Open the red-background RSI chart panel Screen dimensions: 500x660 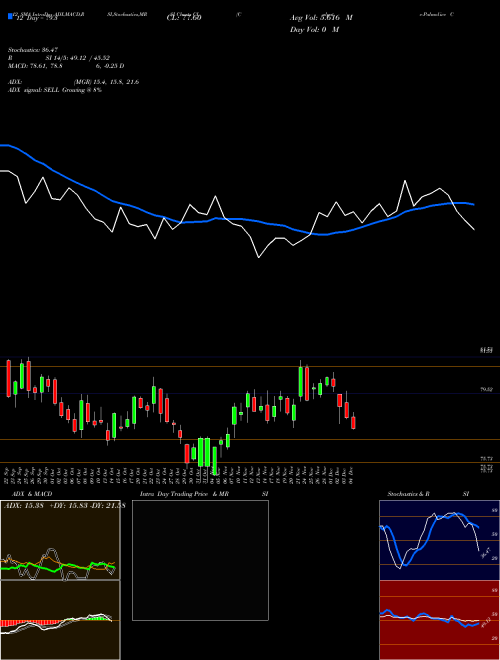(439, 620)
